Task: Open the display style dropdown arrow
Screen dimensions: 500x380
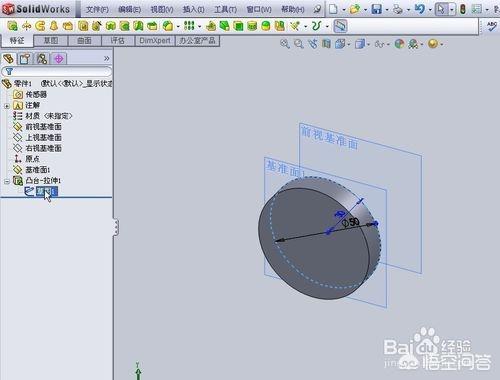Action: 368,44
